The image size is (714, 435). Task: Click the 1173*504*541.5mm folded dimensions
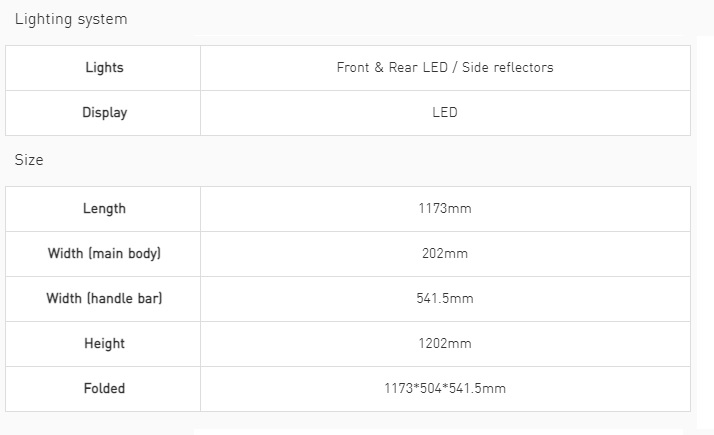[445, 388]
